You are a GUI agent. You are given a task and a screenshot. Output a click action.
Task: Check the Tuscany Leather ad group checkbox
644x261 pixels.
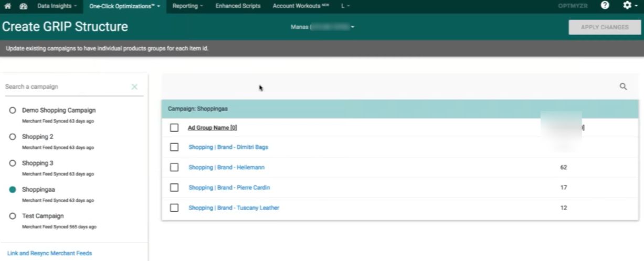(174, 208)
